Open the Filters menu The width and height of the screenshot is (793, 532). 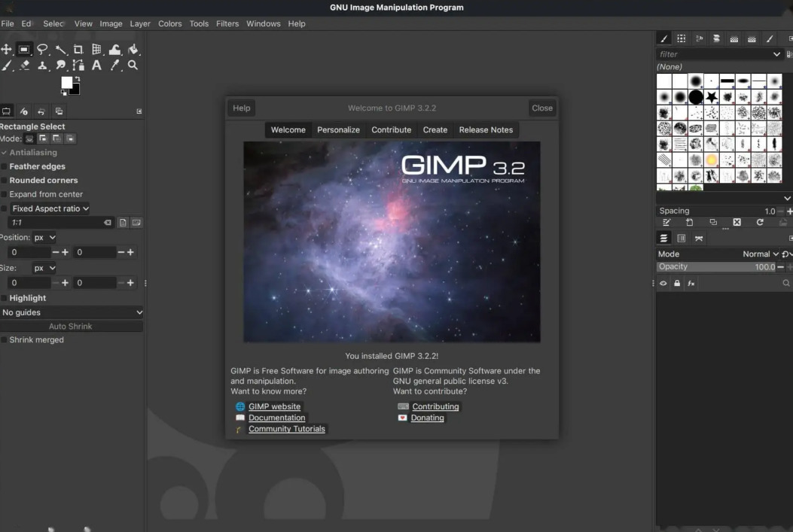[x=227, y=24]
